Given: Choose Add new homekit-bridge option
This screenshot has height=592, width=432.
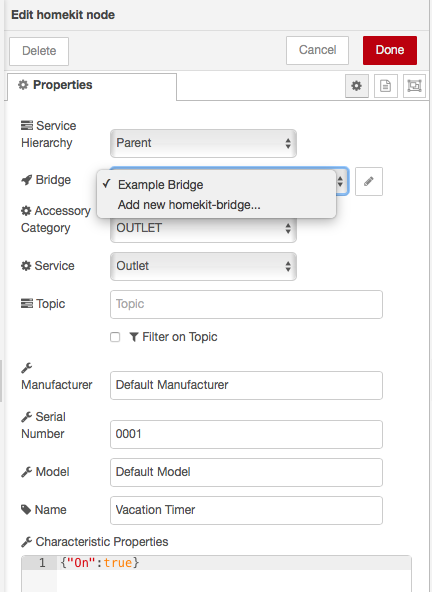Looking at the screenshot, I should coord(216,205).
